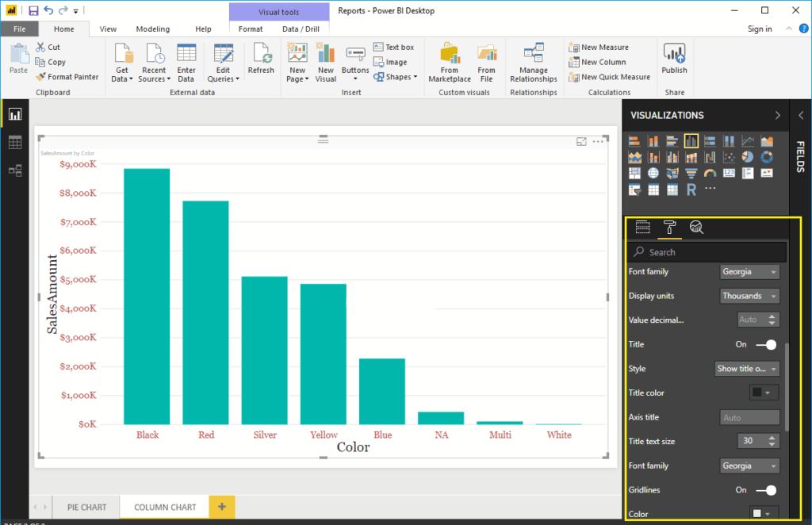Click Publish in the Share group
This screenshot has width=812, height=525.
674,59
